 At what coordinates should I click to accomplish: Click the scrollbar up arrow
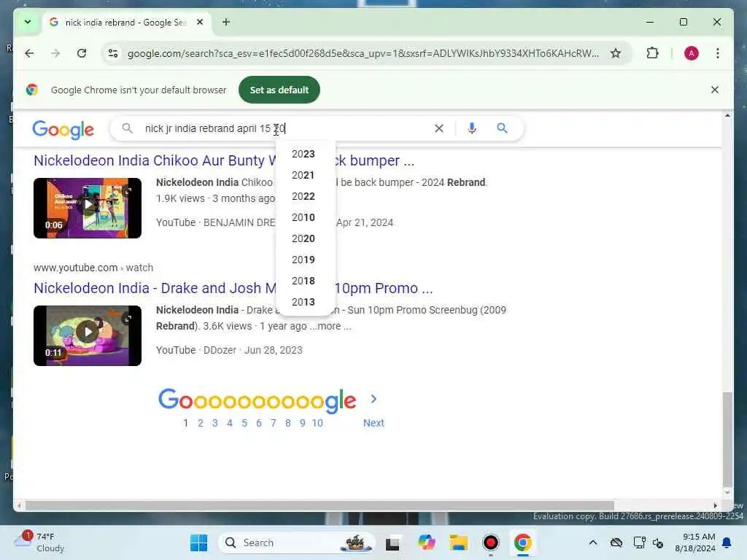[727, 115]
